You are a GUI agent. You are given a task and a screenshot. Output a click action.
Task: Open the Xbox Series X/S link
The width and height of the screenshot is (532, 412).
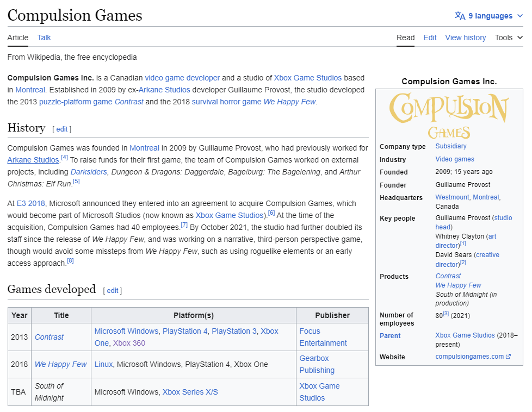[190, 392]
